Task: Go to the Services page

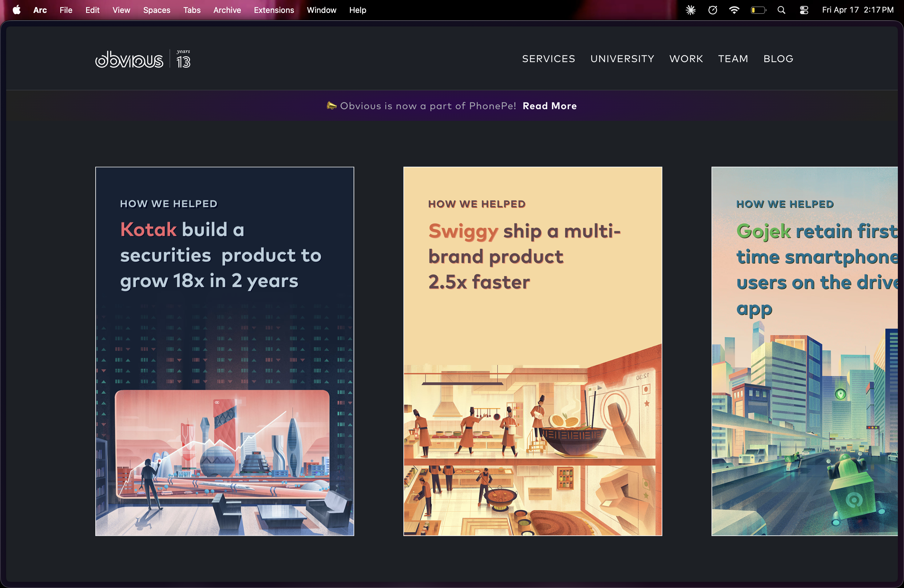Action: (549, 59)
